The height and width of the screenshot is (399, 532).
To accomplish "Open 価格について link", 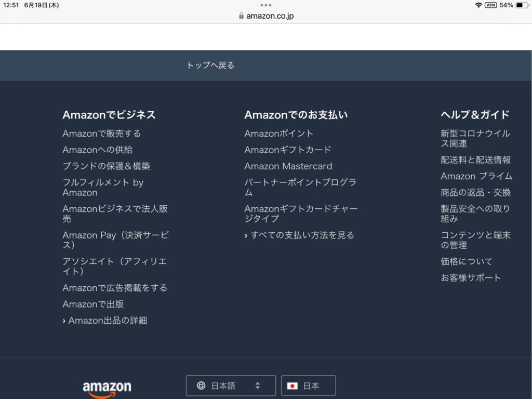I will click(467, 262).
